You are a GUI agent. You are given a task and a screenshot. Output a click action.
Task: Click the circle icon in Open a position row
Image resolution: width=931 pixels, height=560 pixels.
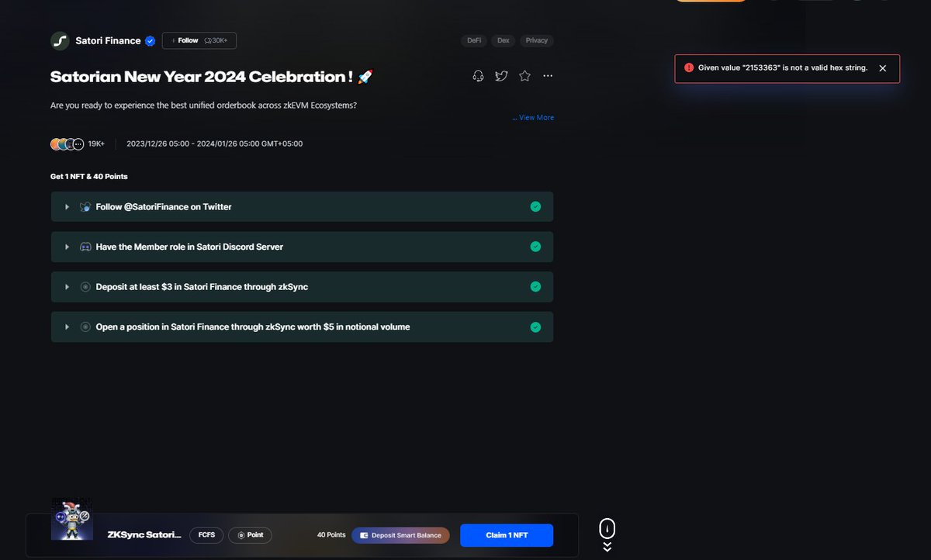point(85,327)
